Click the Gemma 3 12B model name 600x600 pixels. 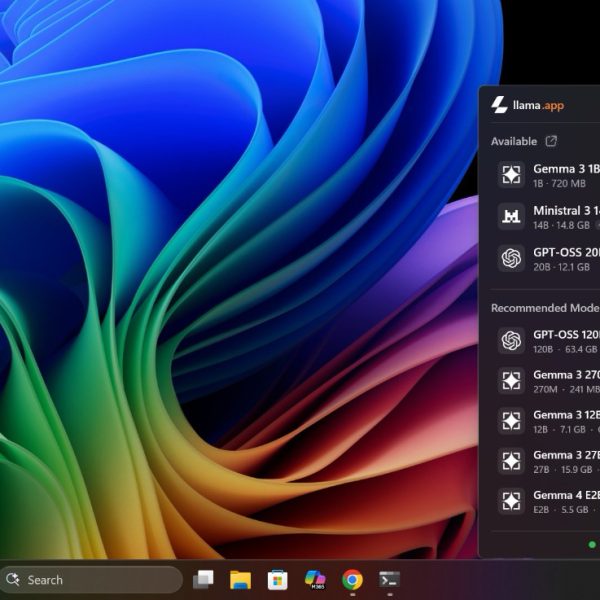click(566, 415)
